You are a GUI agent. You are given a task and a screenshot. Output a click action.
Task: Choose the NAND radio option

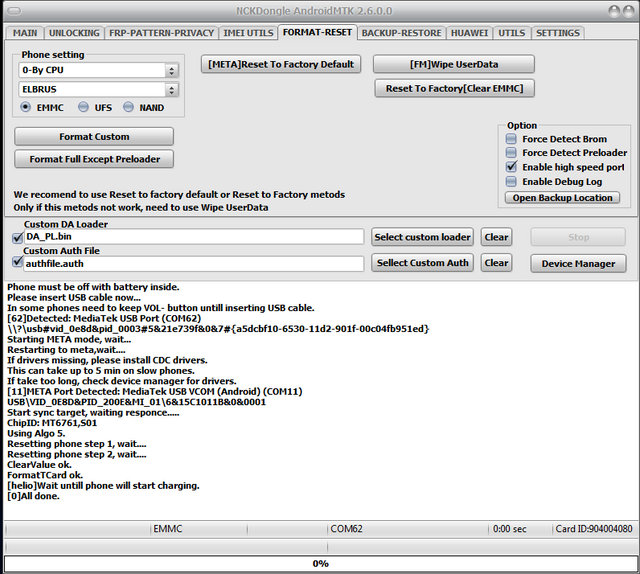pos(129,107)
